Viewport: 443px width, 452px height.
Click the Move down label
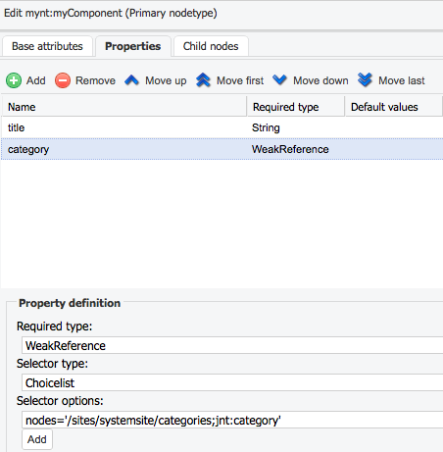pyautogui.click(x=321, y=80)
